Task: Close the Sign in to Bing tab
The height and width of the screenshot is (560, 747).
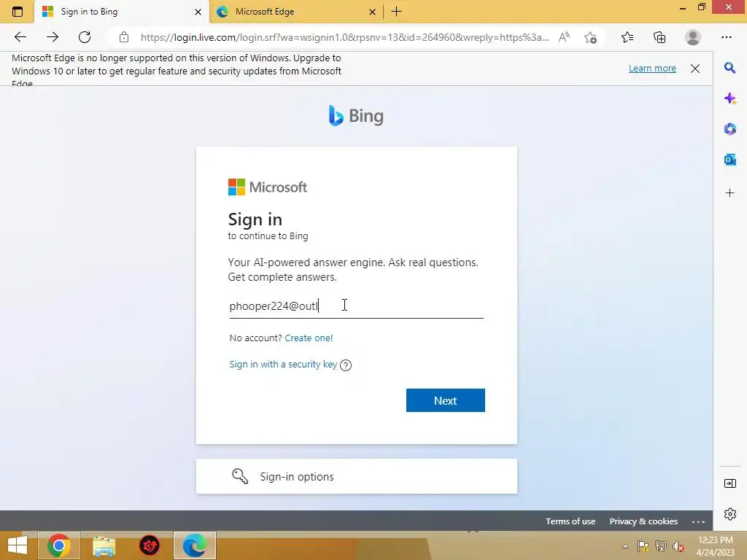Action: pos(198,12)
